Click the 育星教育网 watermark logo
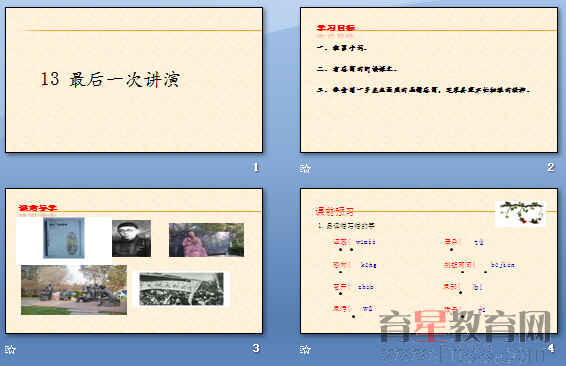Screen dimensions: 566x366 (x=465, y=334)
